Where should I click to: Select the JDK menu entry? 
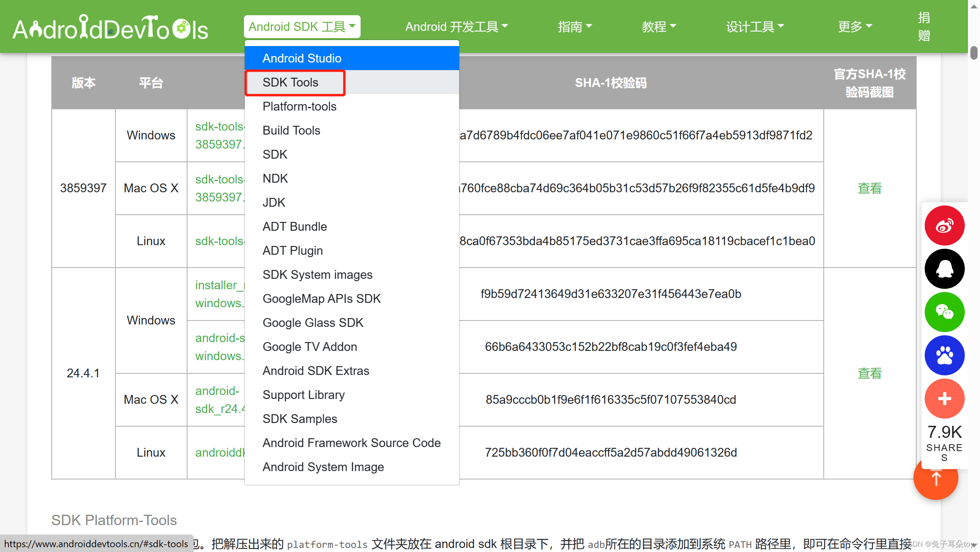(352, 202)
